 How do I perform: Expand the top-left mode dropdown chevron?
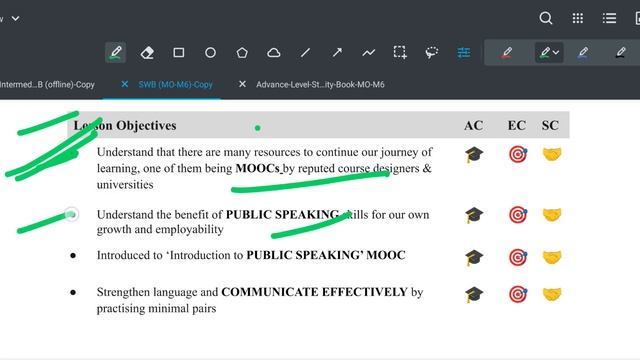(x=16, y=18)
